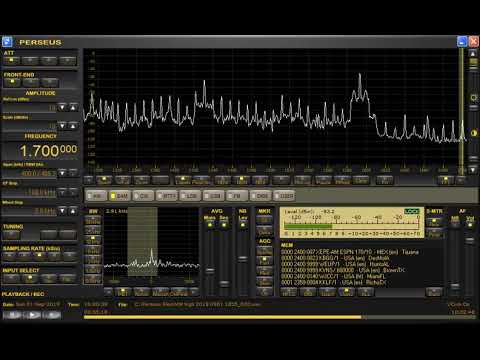This screenshot has width=480, height=360.
Task: Increase RefLev with the up arrow
Action: tap(73, 107)
